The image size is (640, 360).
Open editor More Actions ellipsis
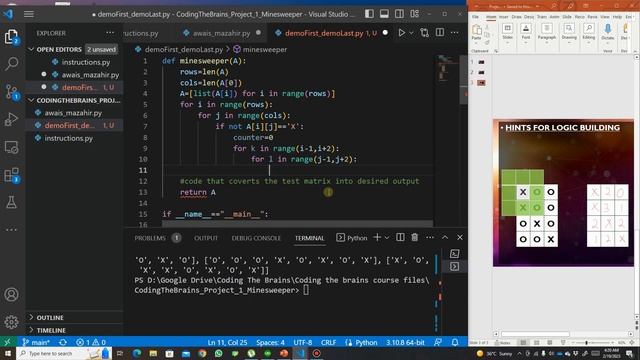pos(455,33)
